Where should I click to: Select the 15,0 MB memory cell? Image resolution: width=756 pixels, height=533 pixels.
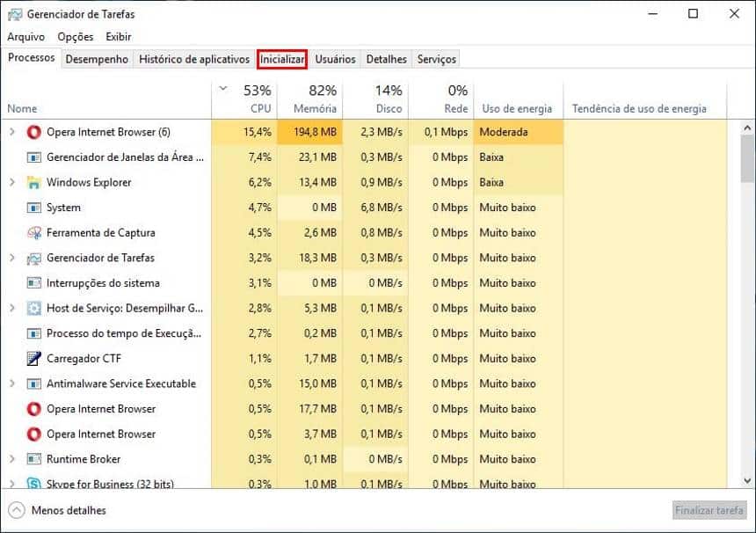pos(310,383)
